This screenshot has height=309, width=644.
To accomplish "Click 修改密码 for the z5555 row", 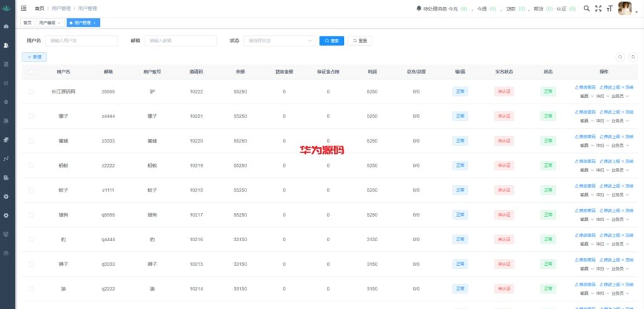I will [585, 87].
